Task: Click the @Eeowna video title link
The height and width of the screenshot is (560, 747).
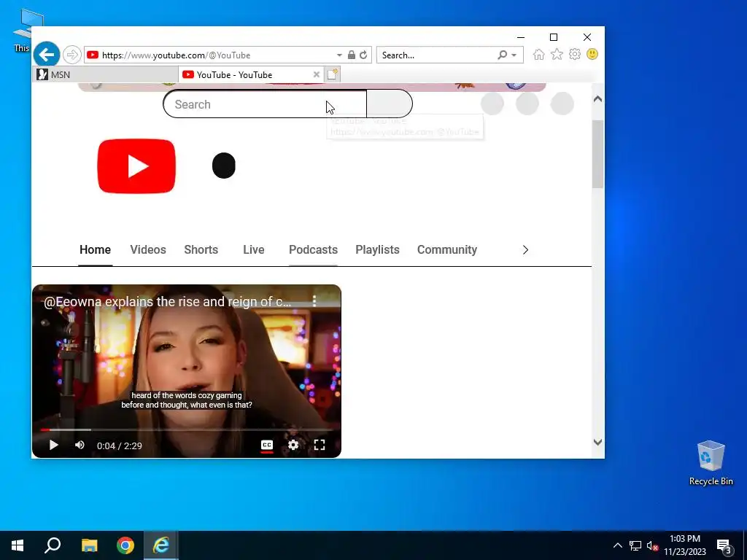Action: click(x=168, y=302)
